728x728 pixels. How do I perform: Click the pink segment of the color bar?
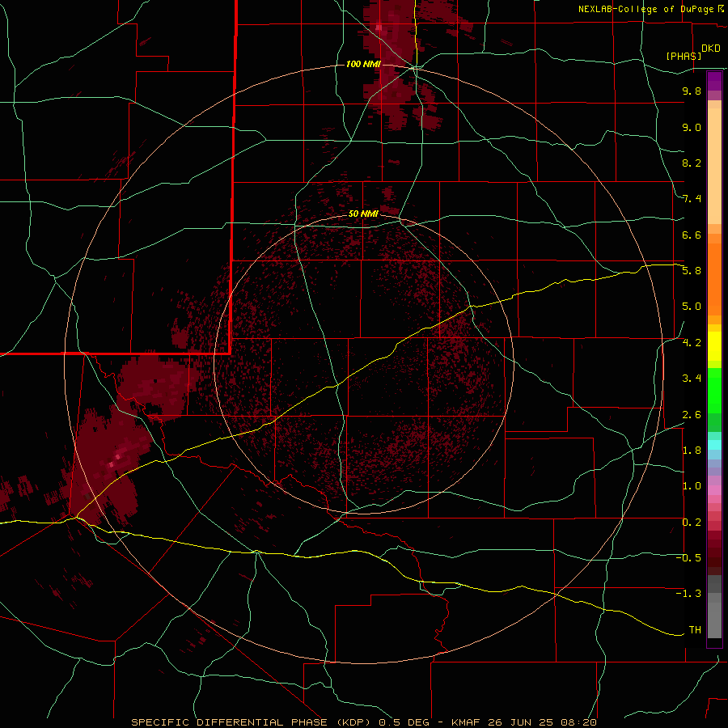(714, 490)
